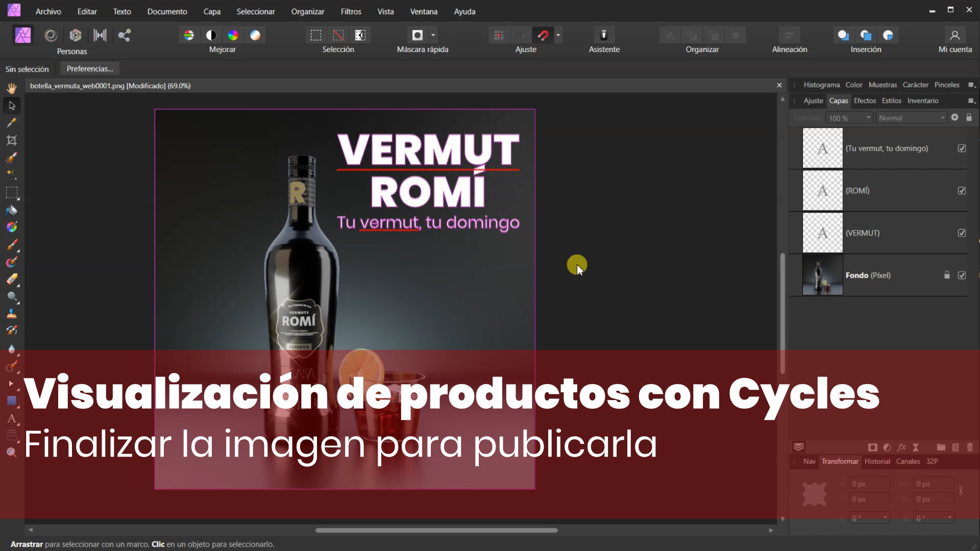The width and height of the screenshot is (980, 551).
Task: Select the Erase Brush tool
Action: point(12,279)
